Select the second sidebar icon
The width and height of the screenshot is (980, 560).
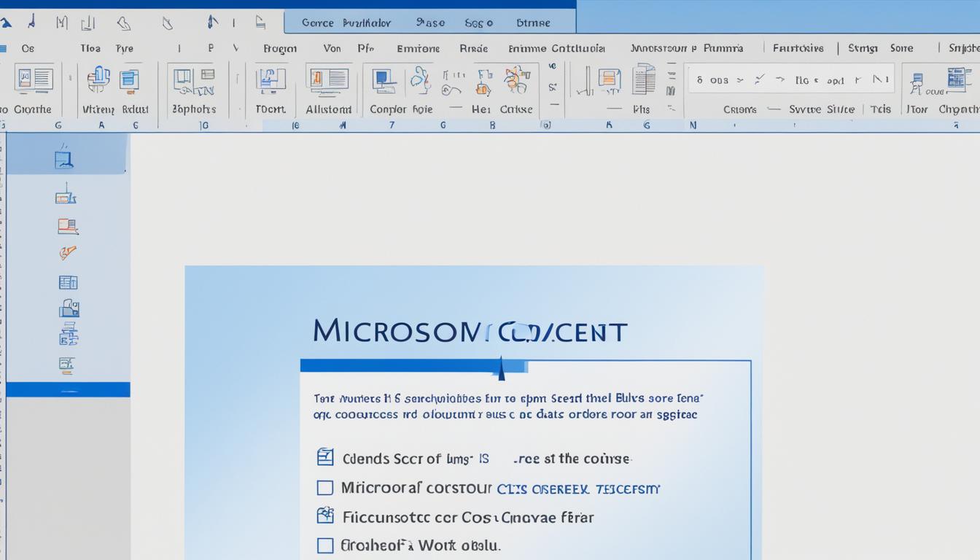pos(66,195)
